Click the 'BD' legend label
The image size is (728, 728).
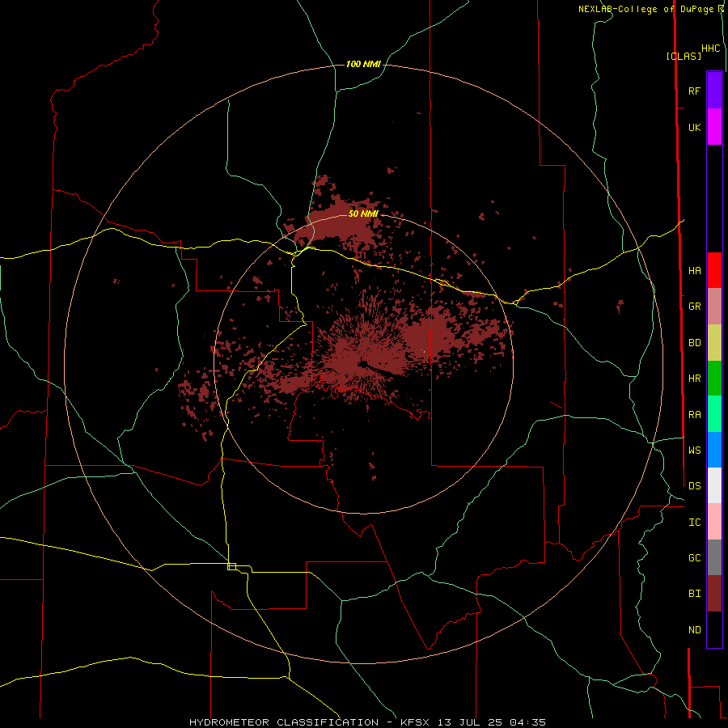(x=694, y=343)
